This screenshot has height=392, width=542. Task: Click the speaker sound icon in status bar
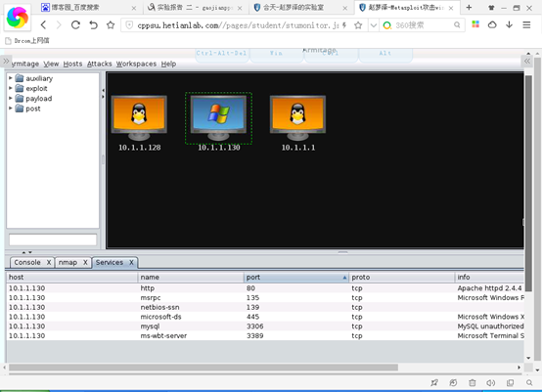coord(491,382)
